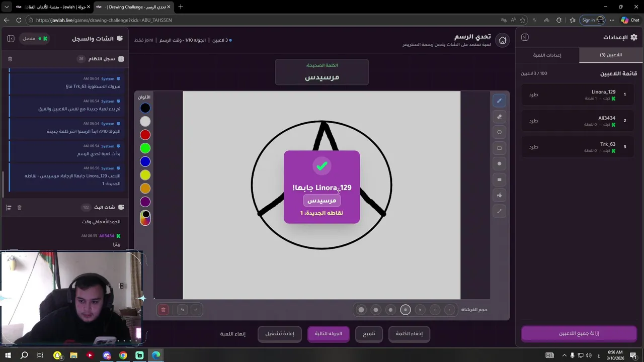Choose the smallest brush size
The width and height of the screenshot is (644, 362).
(450, 310)
